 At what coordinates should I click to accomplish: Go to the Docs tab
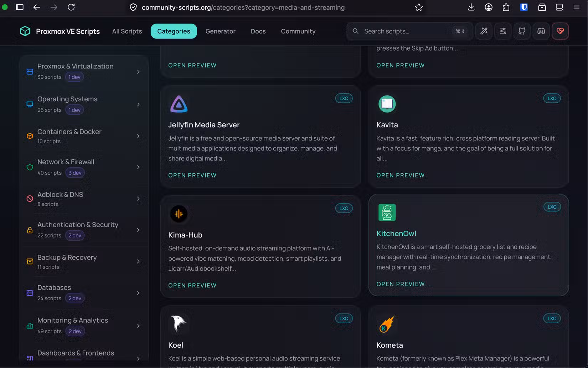point(258,31)
